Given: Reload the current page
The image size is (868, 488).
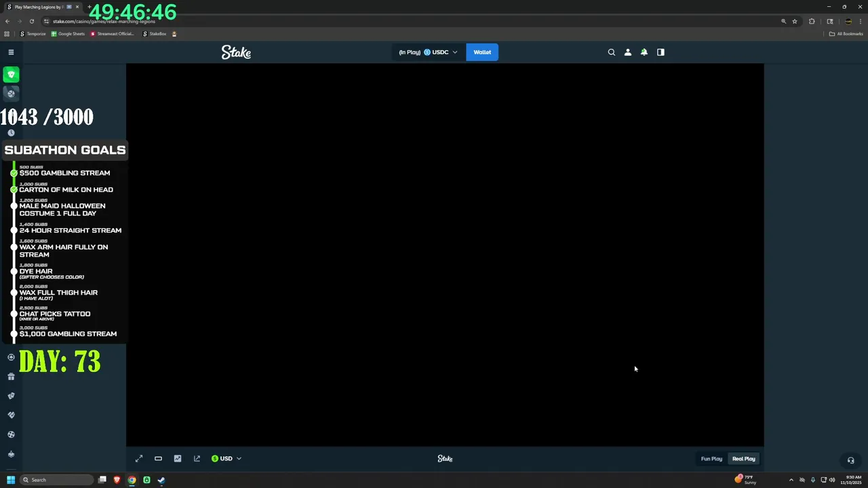Looking at the screenshot, I should (31, 21).
